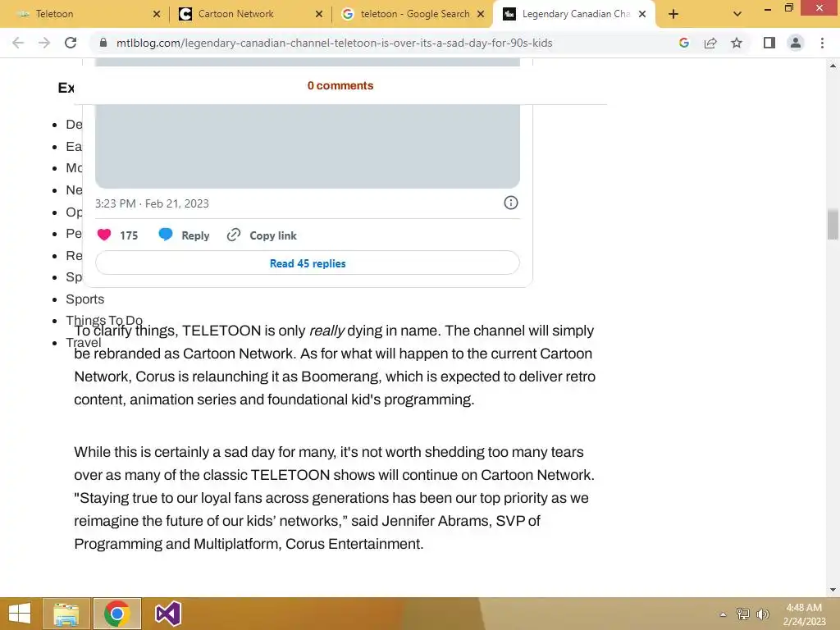This screenshot has width=840, height=630.
Task: Reload the page
Action: pos(71,43)
